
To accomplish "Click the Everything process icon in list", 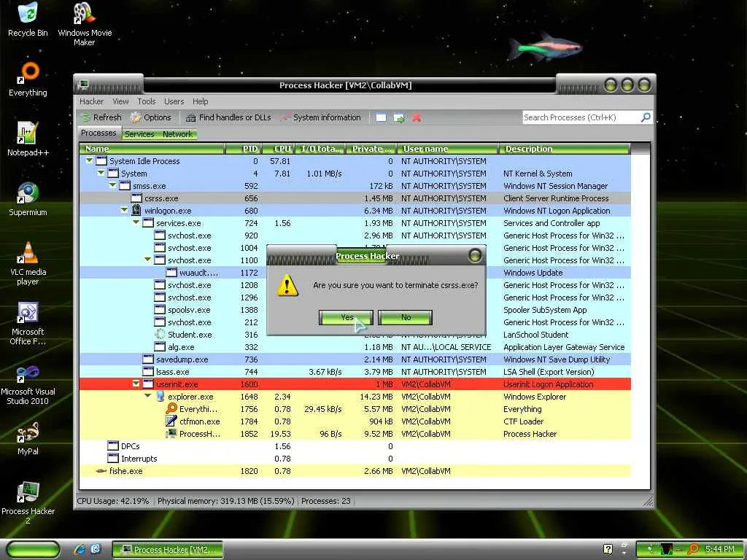I will click(171, 408).
